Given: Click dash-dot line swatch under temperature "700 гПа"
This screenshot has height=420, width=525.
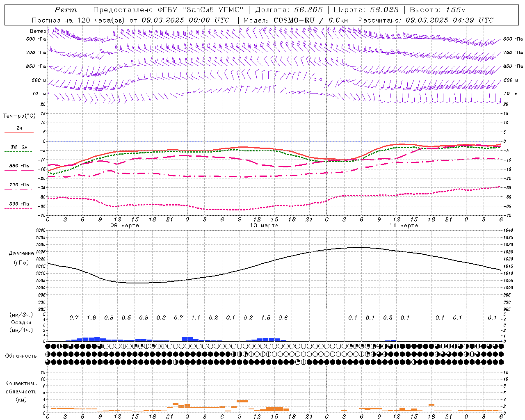Looking at the screenshot, I should coord(18,189).
